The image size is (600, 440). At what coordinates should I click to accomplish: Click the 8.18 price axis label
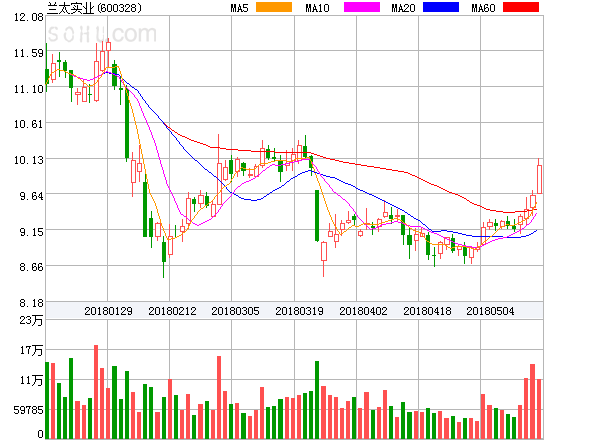[31, 303]
